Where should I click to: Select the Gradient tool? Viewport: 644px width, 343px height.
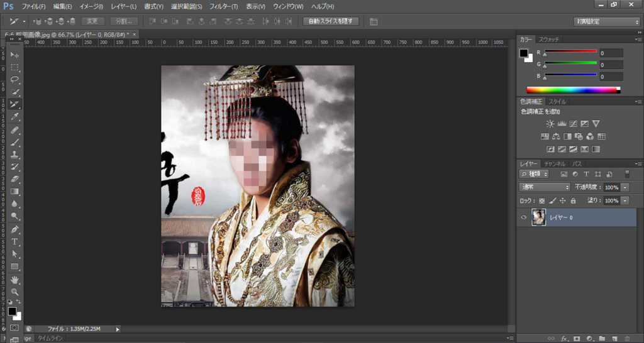[x=14, y=192]
